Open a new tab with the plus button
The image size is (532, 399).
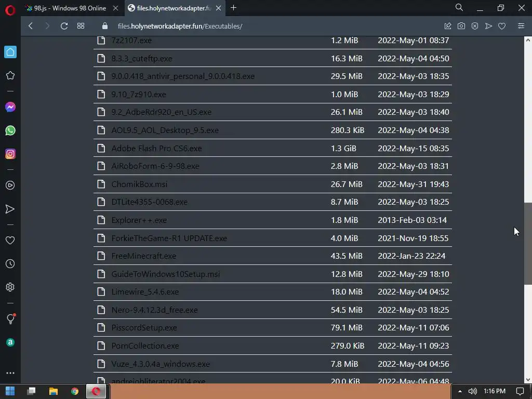[233, 8]
